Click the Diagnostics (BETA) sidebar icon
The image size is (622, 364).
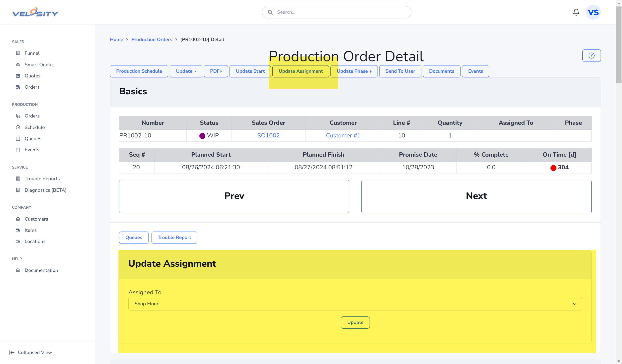pos(18,190)
